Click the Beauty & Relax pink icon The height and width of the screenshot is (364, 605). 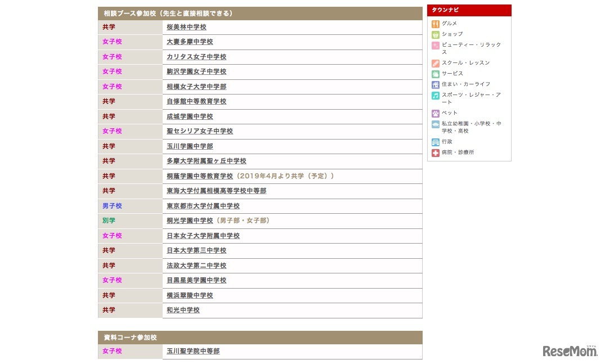435,46
